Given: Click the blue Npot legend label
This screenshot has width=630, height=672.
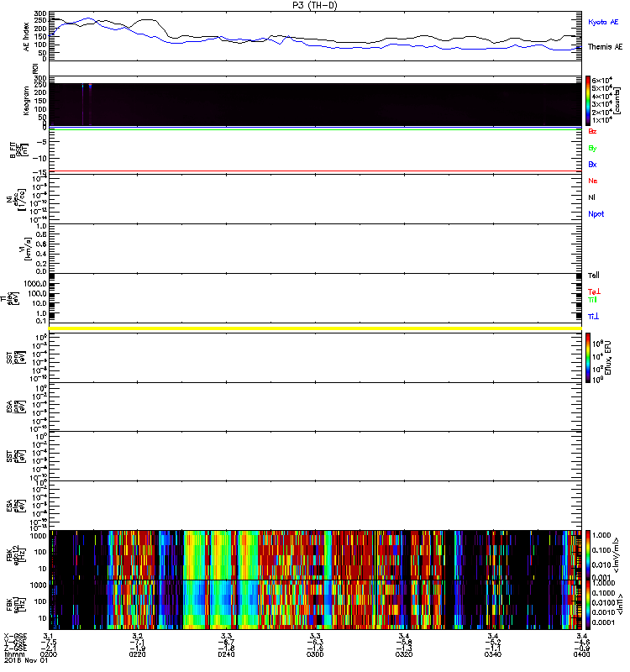Looking at the screenshot, I should (x=596, y=213).
